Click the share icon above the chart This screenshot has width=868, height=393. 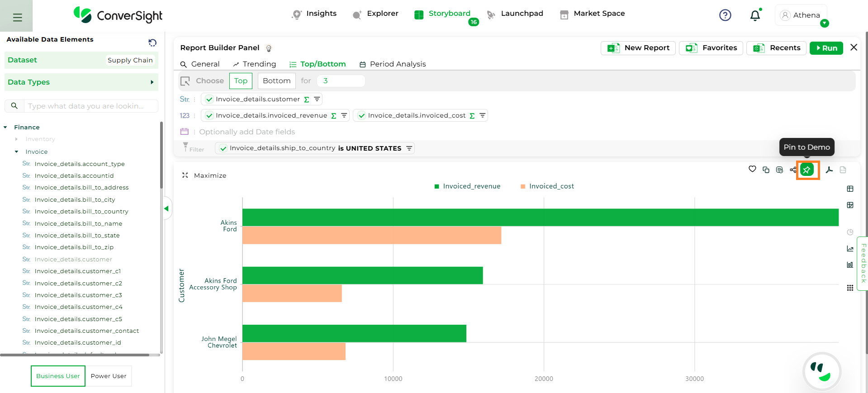(x=793, y=170)
